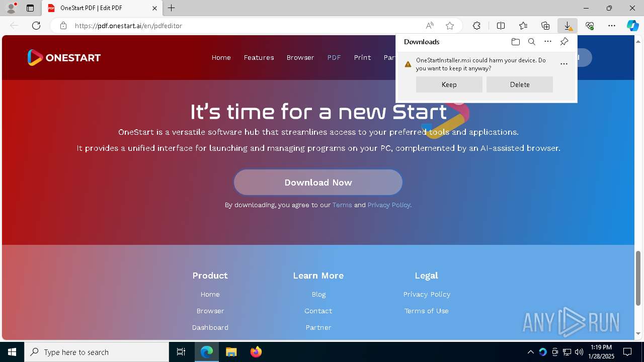Open Browser in site navigation
The height and width of the screenshot is (362, 644).
coord(300,57)
